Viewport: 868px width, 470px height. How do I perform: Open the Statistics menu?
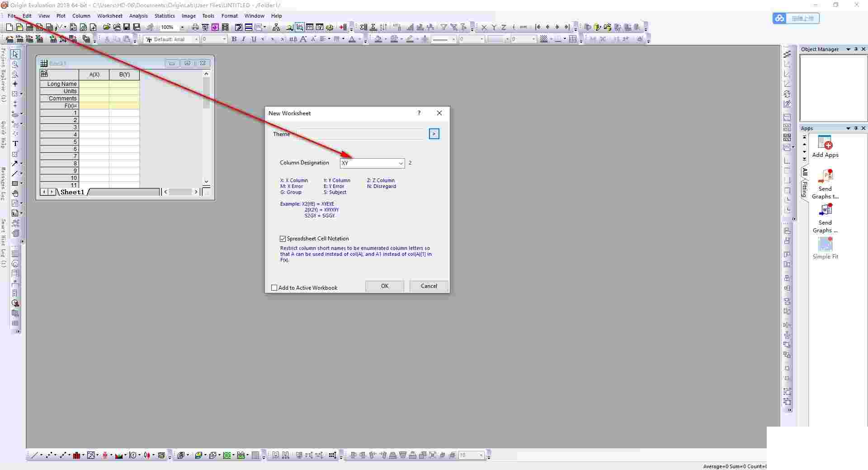coord(165,16)
